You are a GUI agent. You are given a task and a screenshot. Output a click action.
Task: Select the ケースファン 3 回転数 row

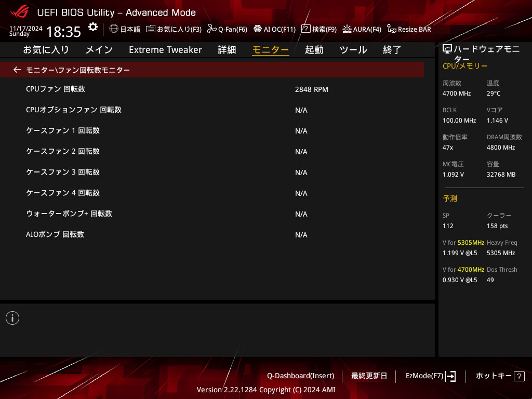click(x=212, y=172)
